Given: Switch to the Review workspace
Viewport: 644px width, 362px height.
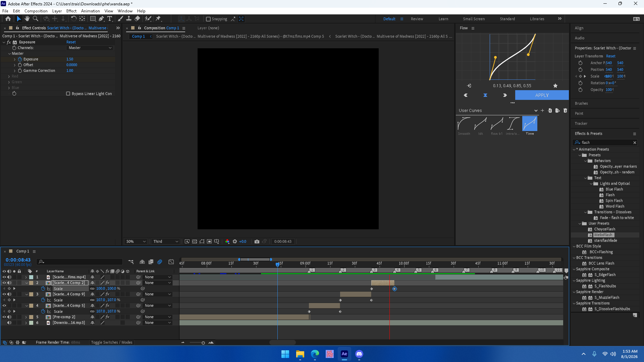Looking at the screenshot, I should (x=417, y=19).
